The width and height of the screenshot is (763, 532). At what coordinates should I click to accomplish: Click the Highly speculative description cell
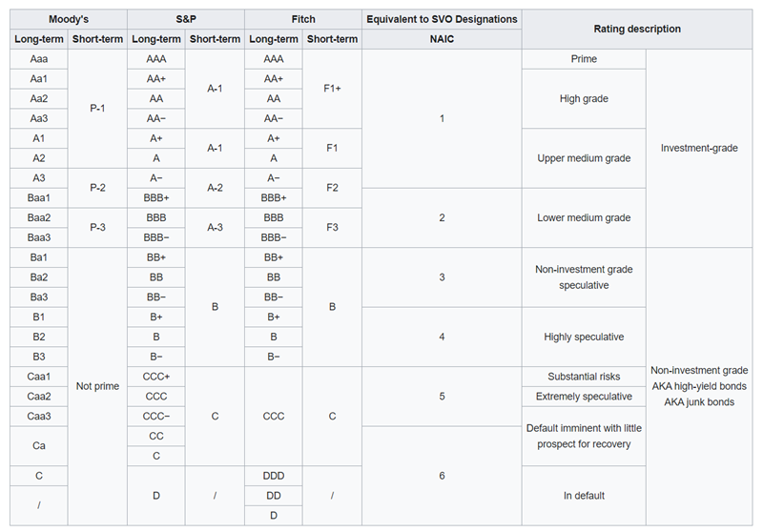click(584, 337)
